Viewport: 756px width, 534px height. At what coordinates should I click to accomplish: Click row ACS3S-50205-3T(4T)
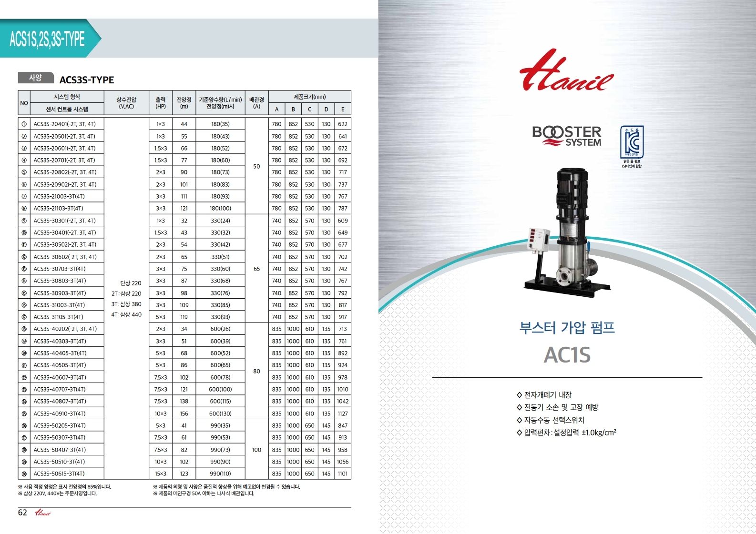(x=184, y=425)
